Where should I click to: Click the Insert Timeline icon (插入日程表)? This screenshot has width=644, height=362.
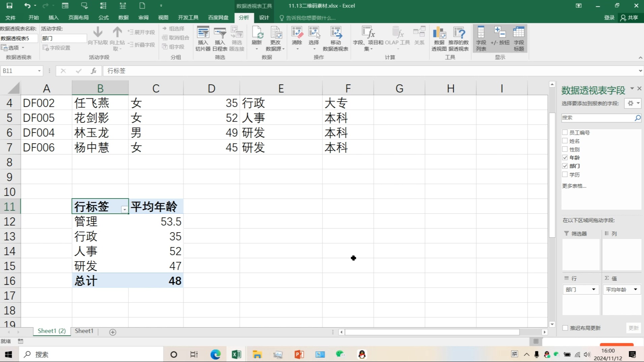tap(220, 38)
